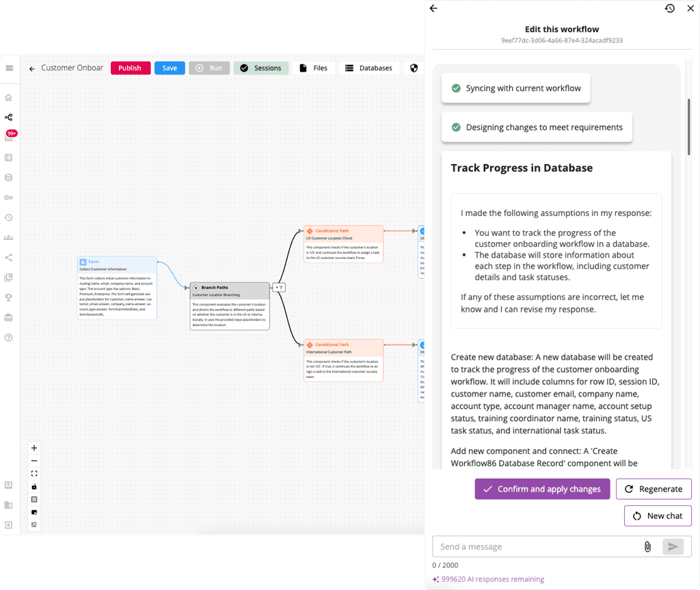Regenerate the AI response
The height and width of the screenshot is (590, 700).
[x=654, y=489]
